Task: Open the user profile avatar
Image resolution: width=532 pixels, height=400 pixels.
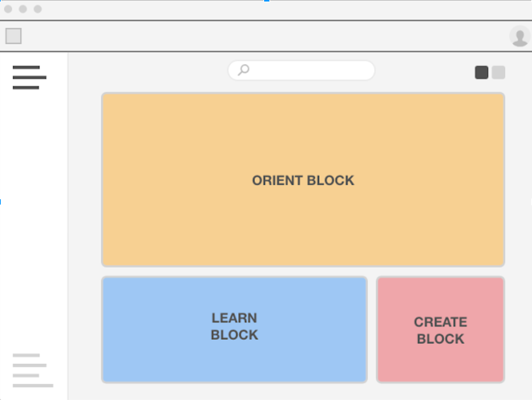Action: click(520, 36)
